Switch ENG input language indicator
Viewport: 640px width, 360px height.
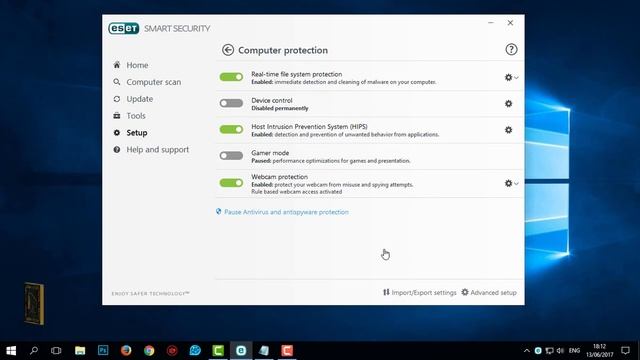coord(574,351)
